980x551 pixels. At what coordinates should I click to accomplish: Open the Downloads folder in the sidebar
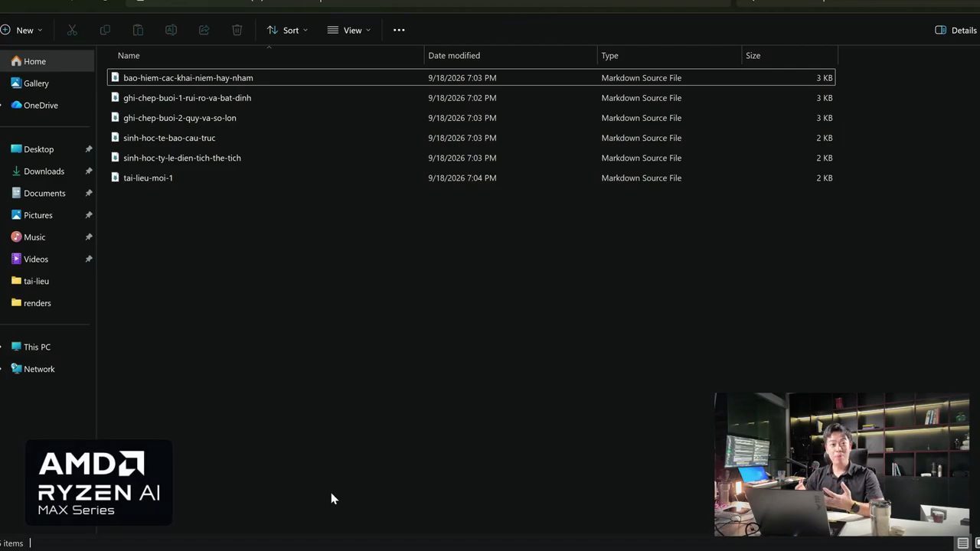tap(44, 171)
